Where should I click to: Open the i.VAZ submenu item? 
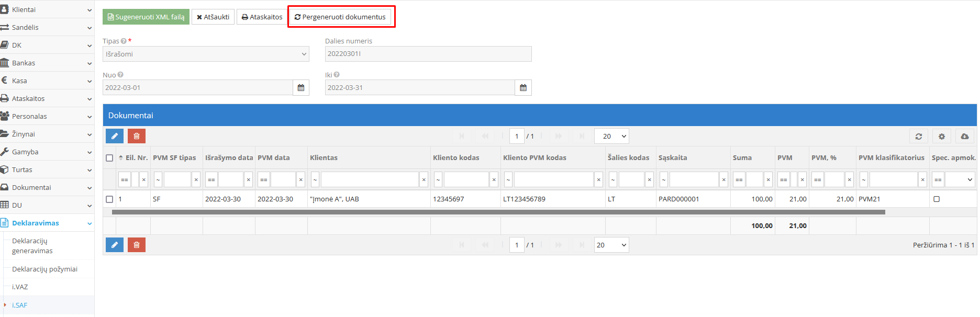[20, 287]
